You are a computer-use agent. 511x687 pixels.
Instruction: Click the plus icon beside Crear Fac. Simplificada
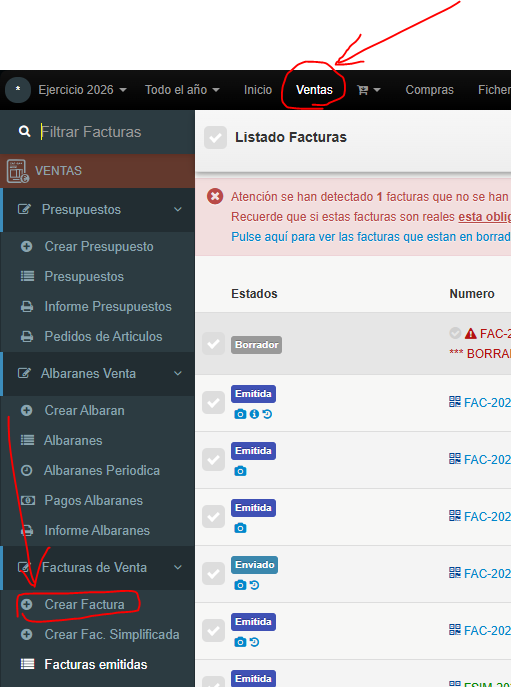[x=27, y=634]
